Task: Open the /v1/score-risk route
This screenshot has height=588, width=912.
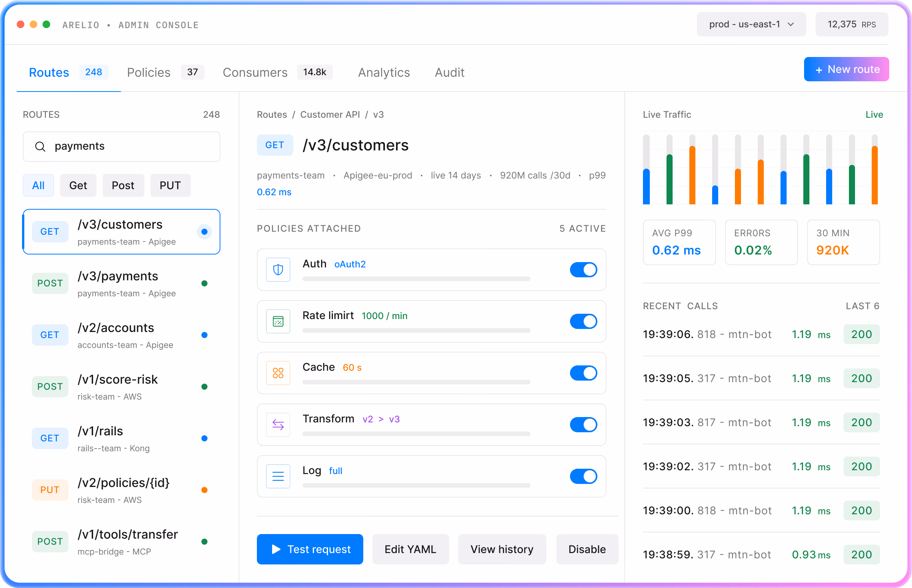Action: (x=122, y=387)
